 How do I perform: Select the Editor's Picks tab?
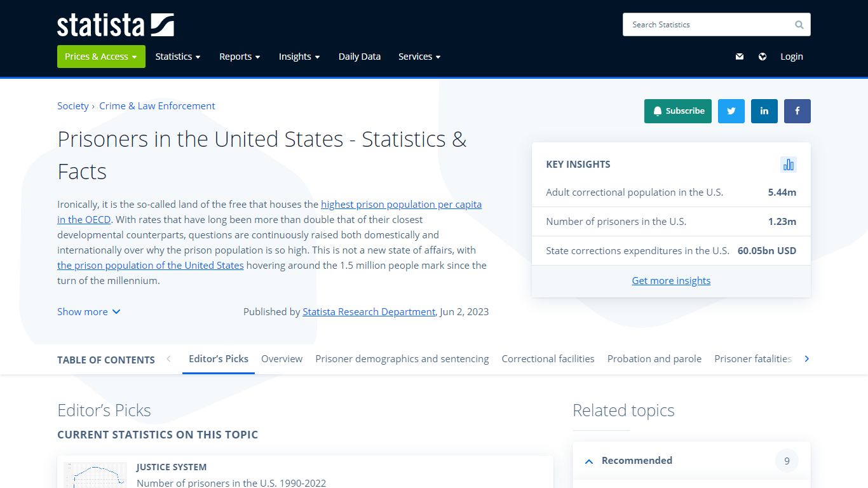[219, 359]
